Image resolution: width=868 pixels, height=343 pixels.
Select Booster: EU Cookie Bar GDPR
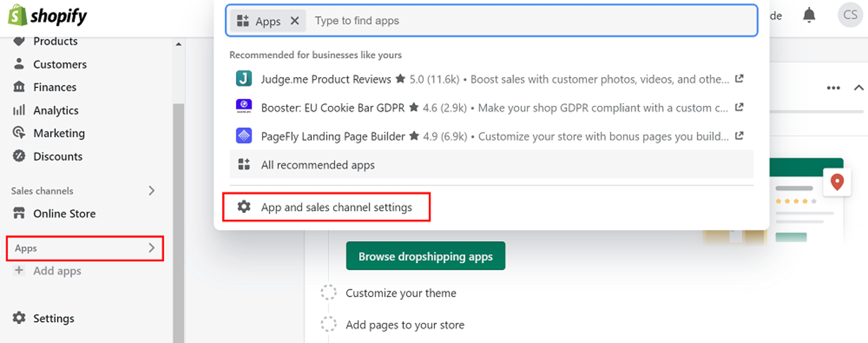tap(492, 108)
